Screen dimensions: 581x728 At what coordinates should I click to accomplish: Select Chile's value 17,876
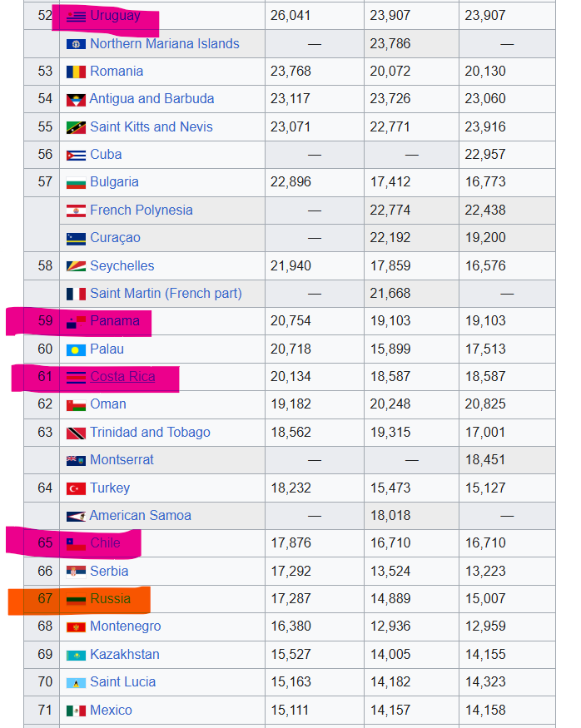coord(290,543)
